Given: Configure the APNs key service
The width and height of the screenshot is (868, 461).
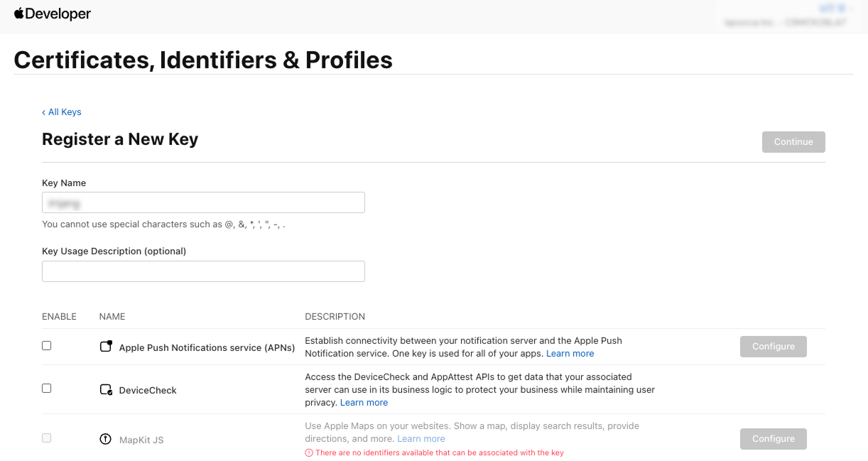Looking at the screenshot, I should tap(773, 347).
